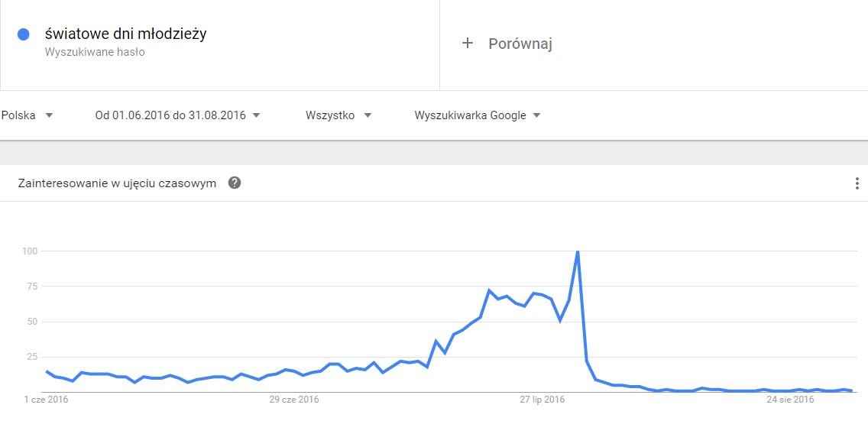Click the Wyszukiwane hasło subtitle text
The image size is (868, 421).
[95, 53]
